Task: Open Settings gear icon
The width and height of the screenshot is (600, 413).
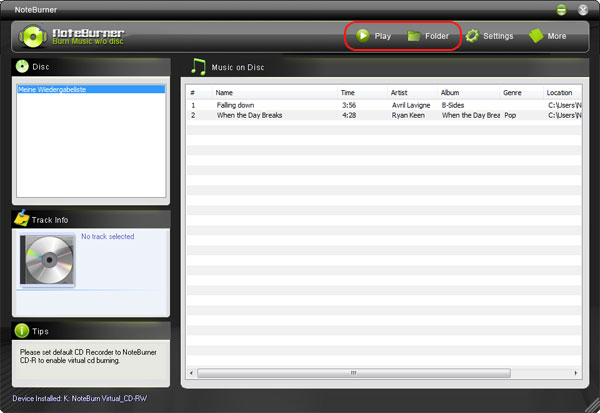Action: [x=472, y=36]
